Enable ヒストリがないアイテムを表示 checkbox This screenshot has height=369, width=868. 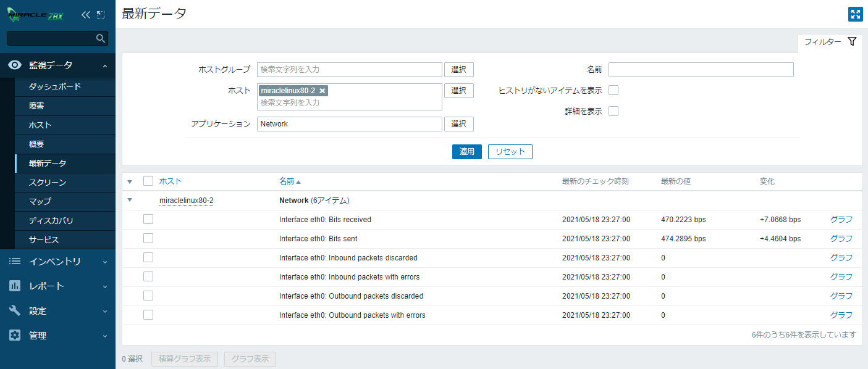tap(613, 91)
